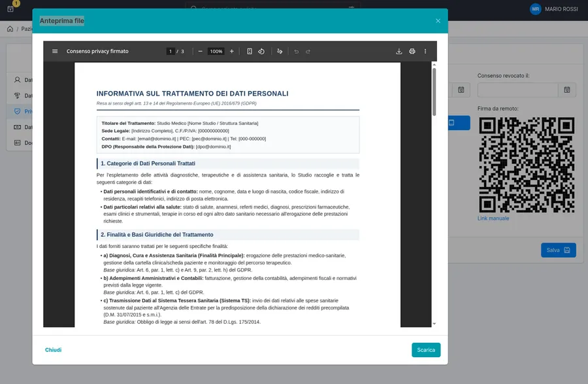Select the annotation draw tool icon
Screen dimensions: 588x384
(x=280, y=52)
